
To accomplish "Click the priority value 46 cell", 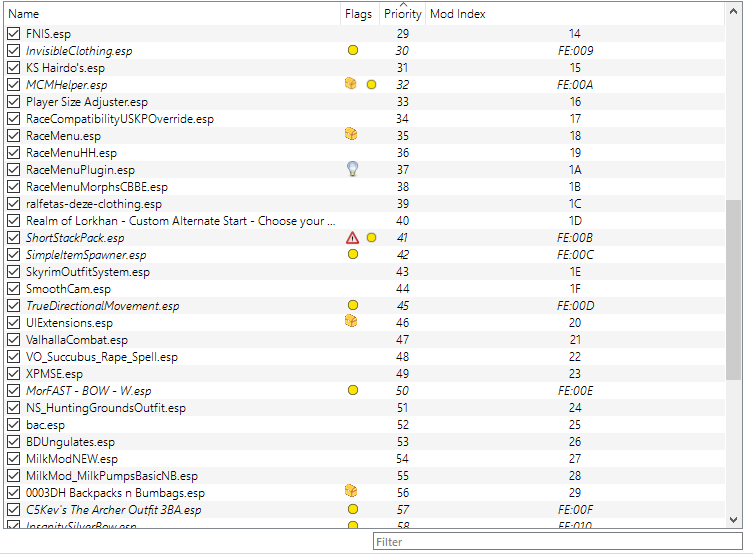I will [x=402, y=323].
